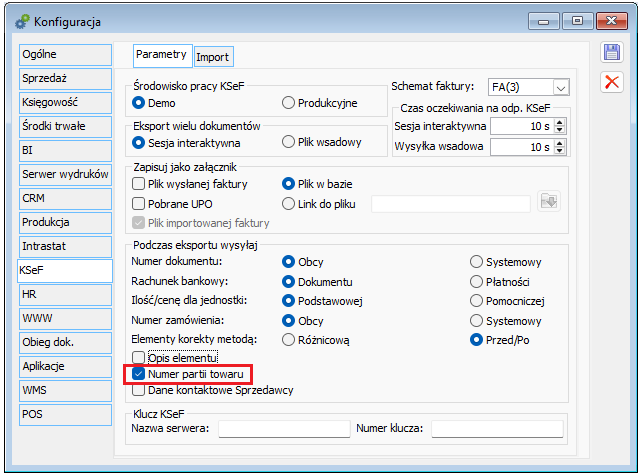Choose Podstawowej unit for quantity and price

(x=288, y=301)
